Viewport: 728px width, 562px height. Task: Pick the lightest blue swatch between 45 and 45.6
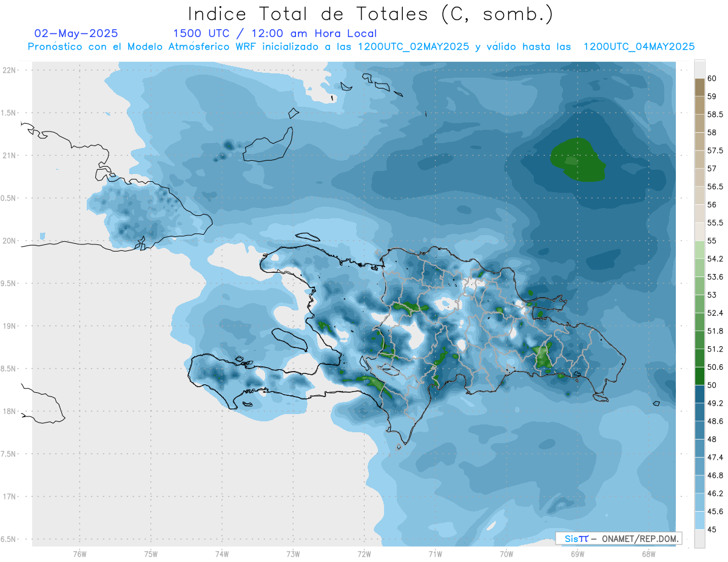pyautogui.click(x=699, y=520)
